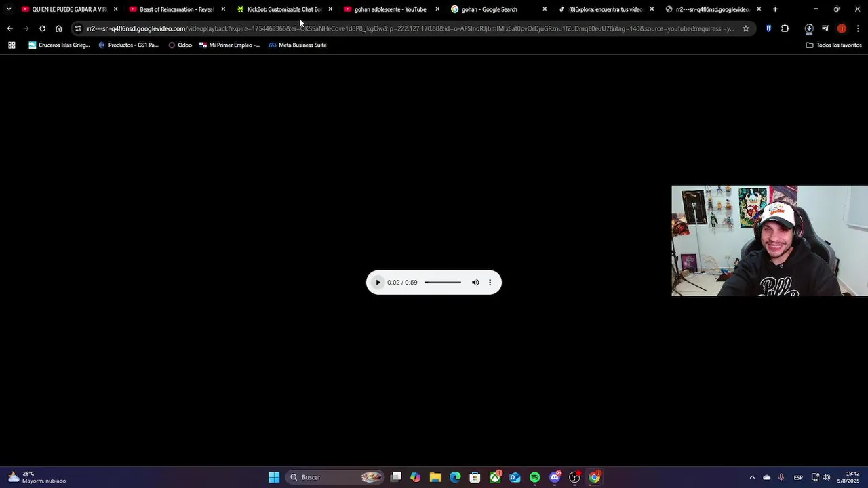Viewport: 868px width, 488px height.
Task: Switch to Beast of Reincarnation tab
Action: click(x=177, y=9)
